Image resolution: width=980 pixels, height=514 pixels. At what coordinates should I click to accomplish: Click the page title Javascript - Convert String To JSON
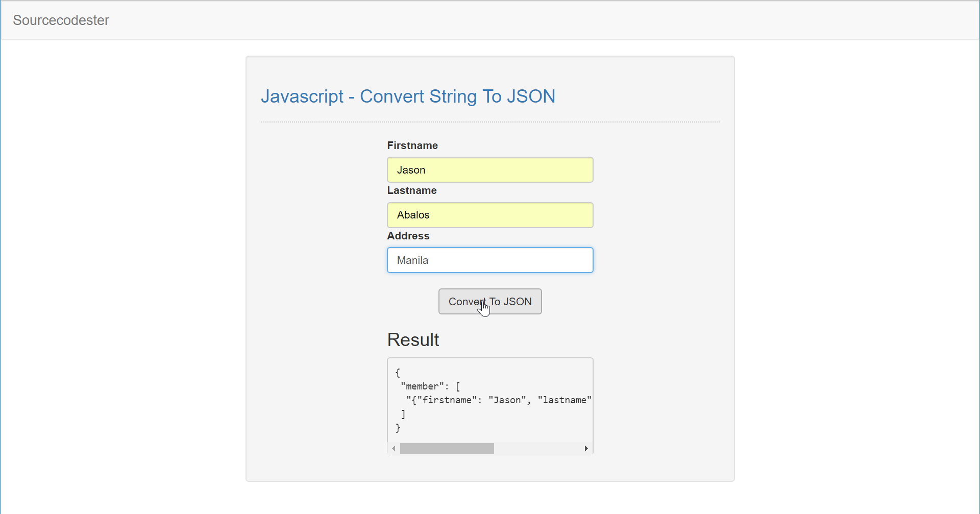[x=408, y=96]
